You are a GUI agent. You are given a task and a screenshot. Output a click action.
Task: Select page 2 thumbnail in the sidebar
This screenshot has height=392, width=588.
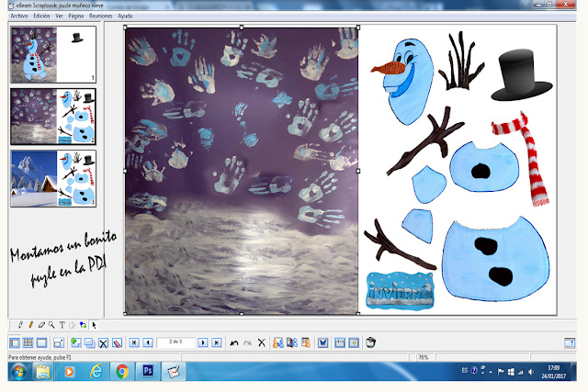pyautogui.click(x=53, y=117)
